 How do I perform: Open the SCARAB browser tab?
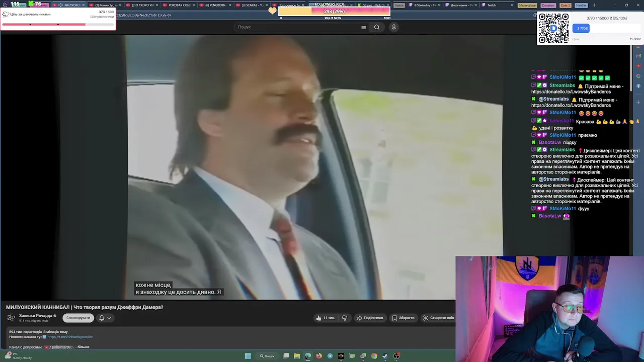click(253, 5)
